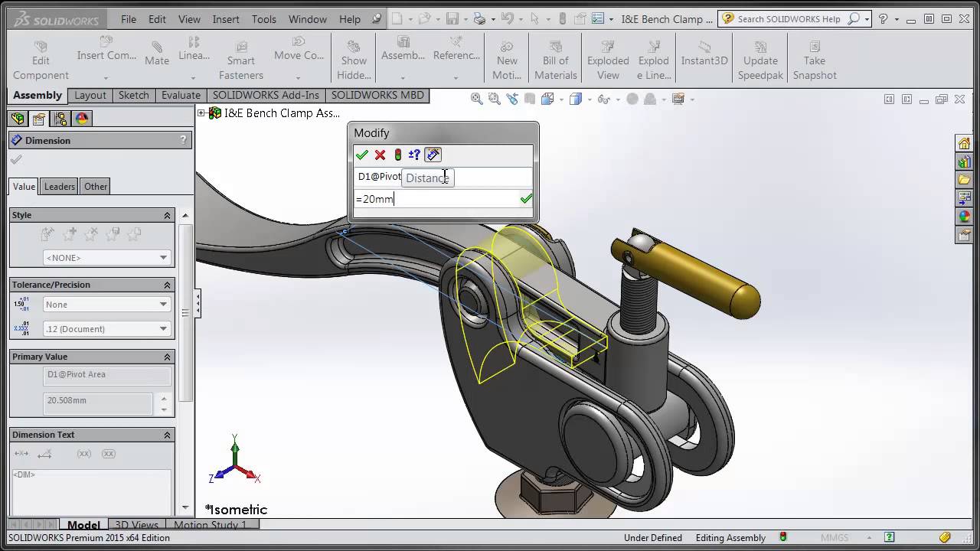Select the Layout CommandManager tab
The width and height of the screenshot is (980, 551).
(90, 96)
